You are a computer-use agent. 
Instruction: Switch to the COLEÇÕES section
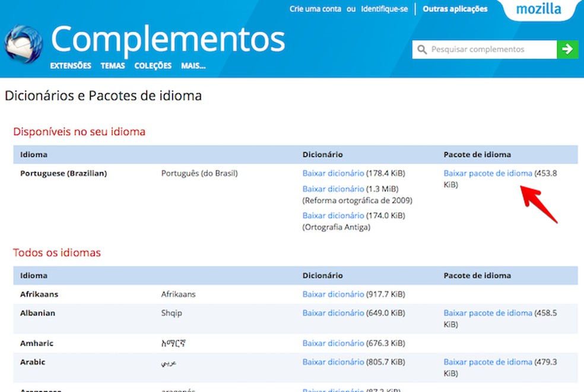(x=152, y=66)
